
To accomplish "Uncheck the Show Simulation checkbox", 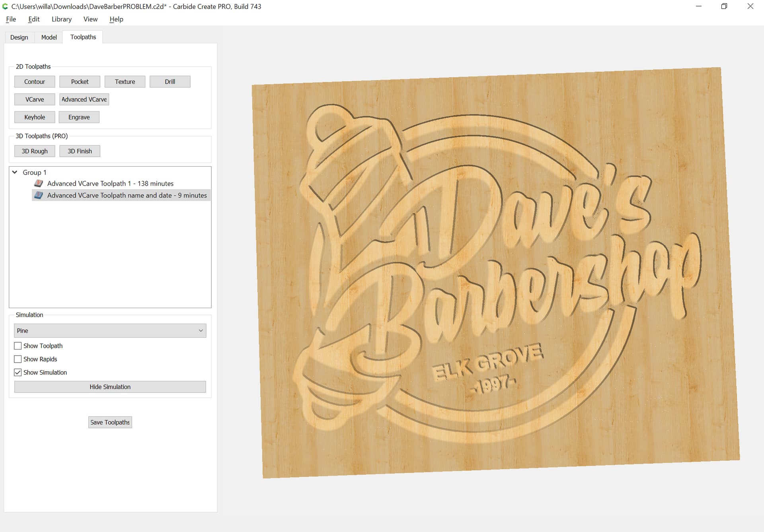I will (x=18, y=373).
